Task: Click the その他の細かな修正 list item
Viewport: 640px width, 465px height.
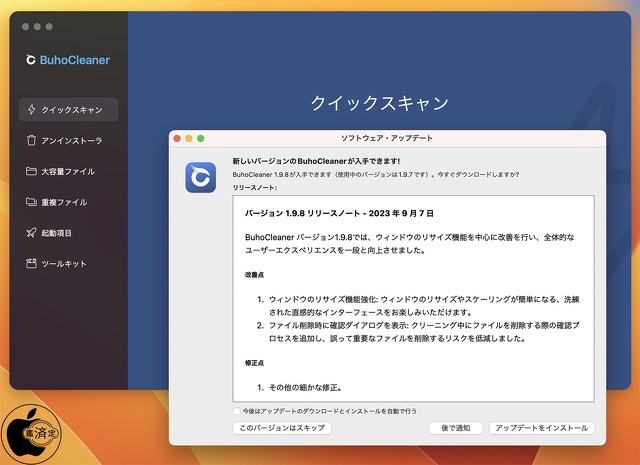Action: click(305, 387)
